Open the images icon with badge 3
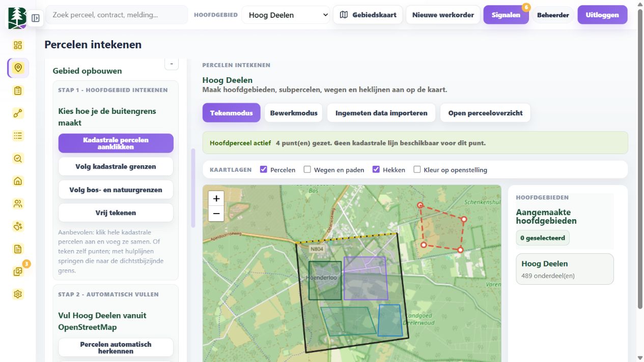The height and width of the screenshot is (362, 644). 18,271
